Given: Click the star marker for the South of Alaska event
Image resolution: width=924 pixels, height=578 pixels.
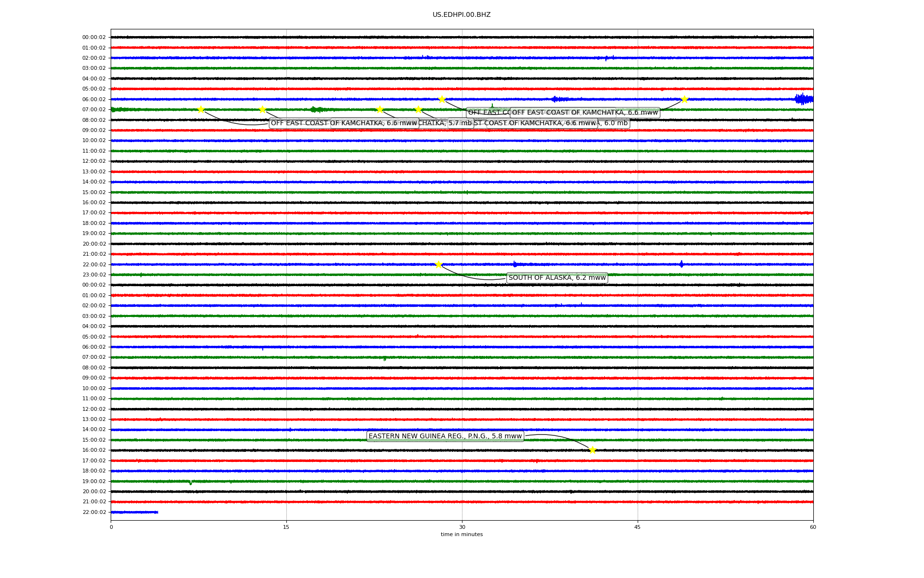Looking at the screenshot, I should pyautogui.click(x=438, y=264).
